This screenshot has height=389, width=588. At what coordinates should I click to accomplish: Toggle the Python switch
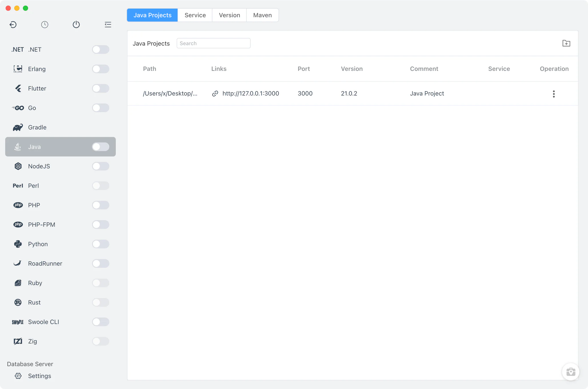click(x=100, y=244)
